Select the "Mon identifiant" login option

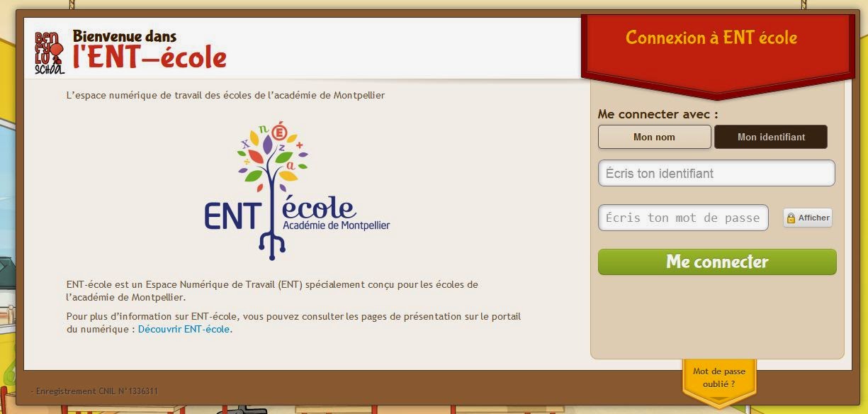771,137
